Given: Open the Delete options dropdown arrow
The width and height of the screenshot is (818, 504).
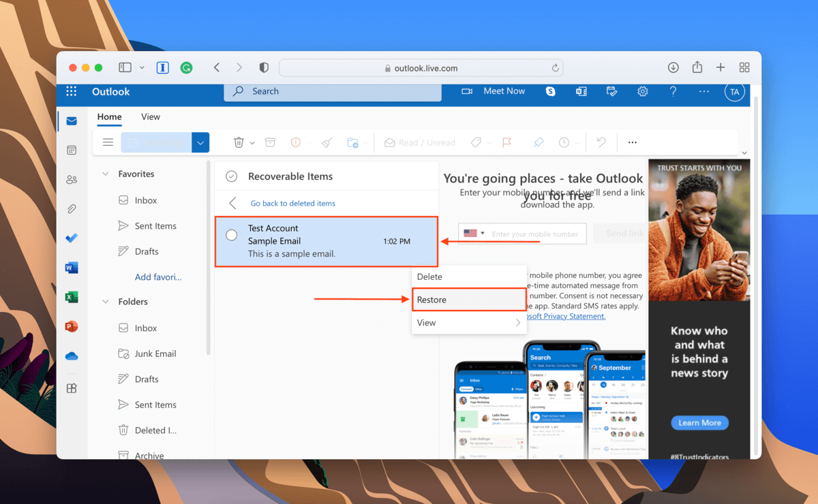Looking at the screenshot, I should click(252, 143).
